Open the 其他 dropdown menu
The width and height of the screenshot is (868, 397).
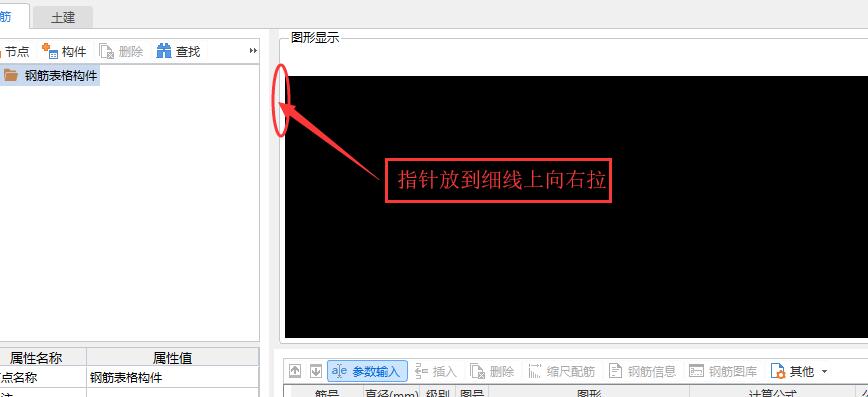tap(799, 371)
